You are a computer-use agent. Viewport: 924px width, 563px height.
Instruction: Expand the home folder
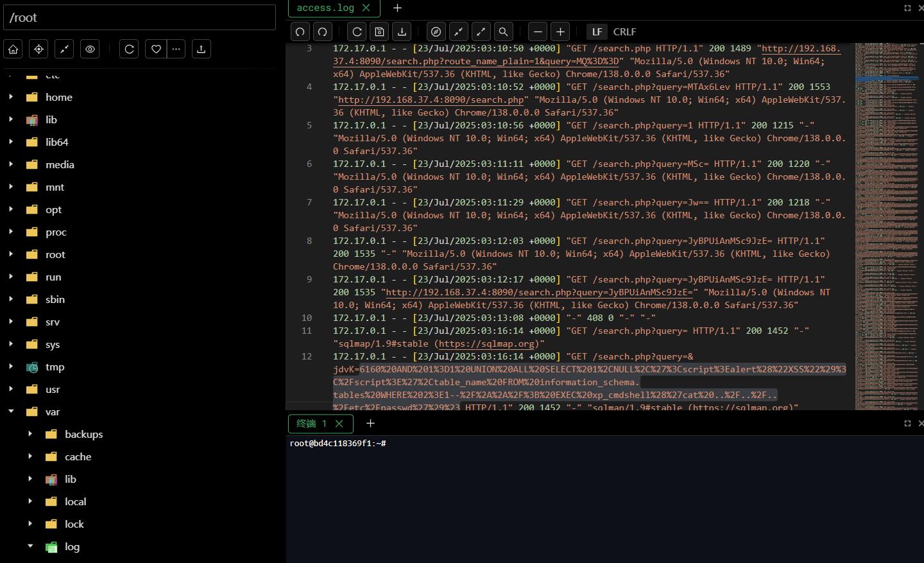11,97
